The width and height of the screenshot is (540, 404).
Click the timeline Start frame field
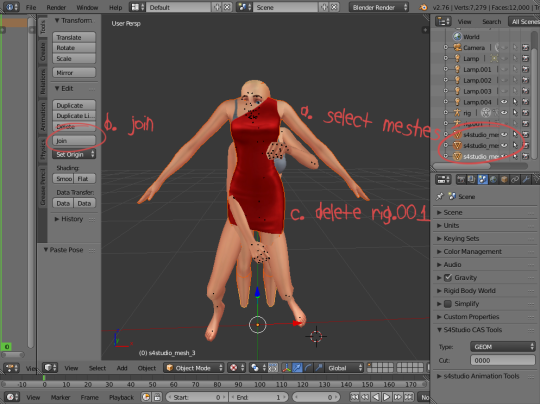point(196,397)
